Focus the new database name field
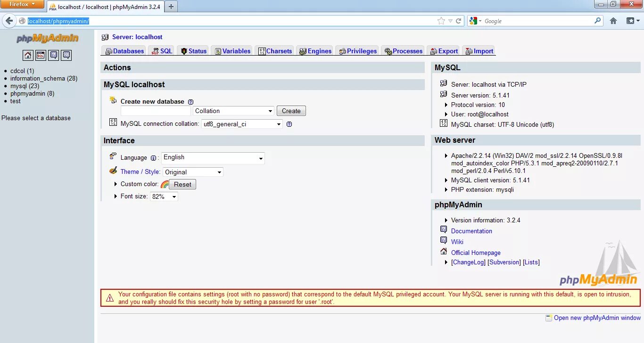This screenshot has width=644, height=343. click(x=156, y=111)
